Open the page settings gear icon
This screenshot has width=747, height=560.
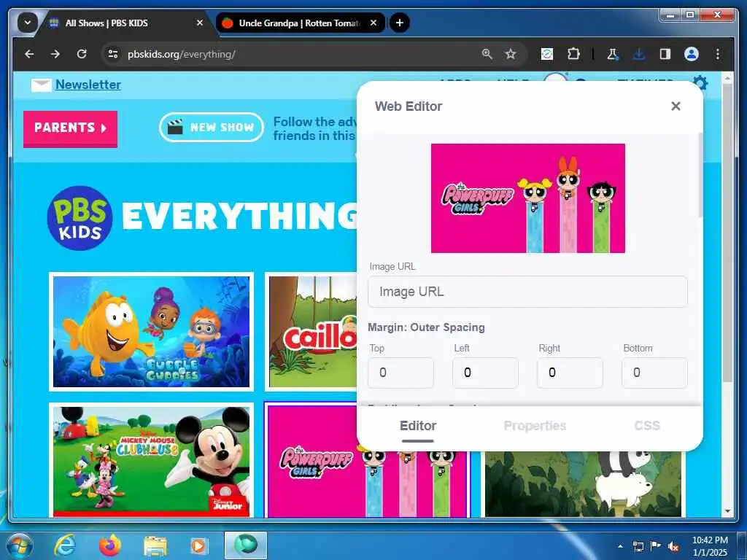(700, 82)
